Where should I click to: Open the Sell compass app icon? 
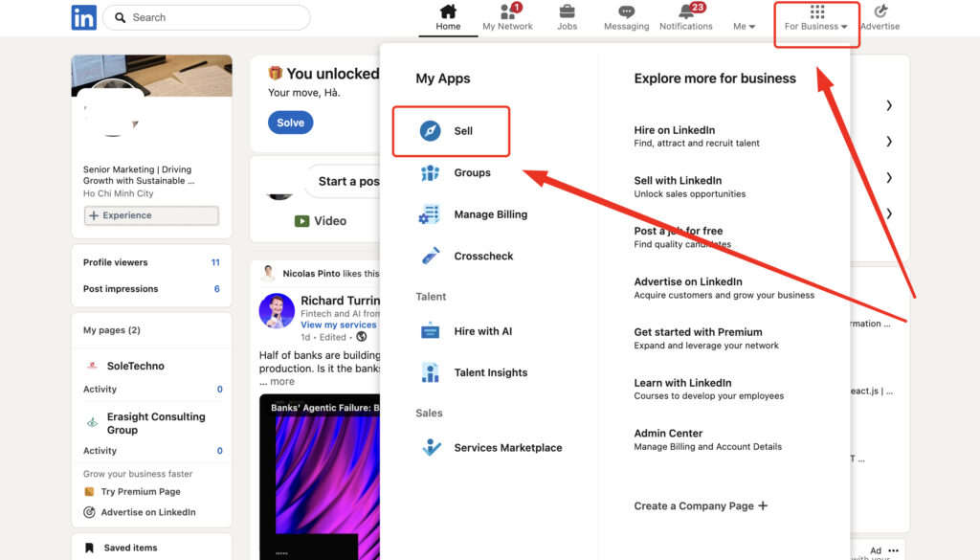pyautogui.click(x=430, y=130)
